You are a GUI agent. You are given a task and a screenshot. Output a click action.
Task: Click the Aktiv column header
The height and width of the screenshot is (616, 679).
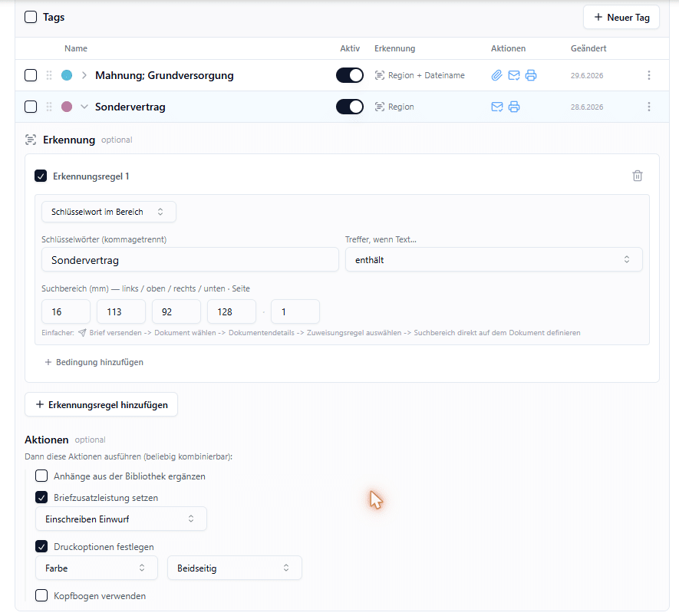point(350,48)
